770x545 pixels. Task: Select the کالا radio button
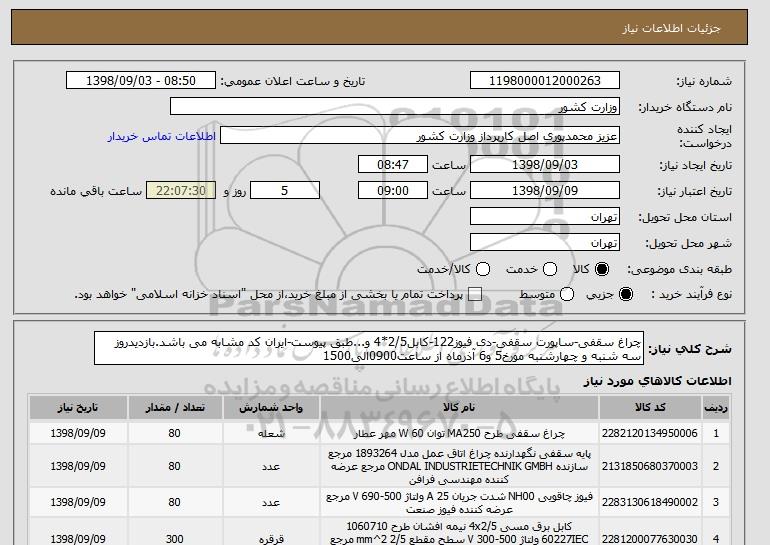pyautogui.click(x=602, y=269)
